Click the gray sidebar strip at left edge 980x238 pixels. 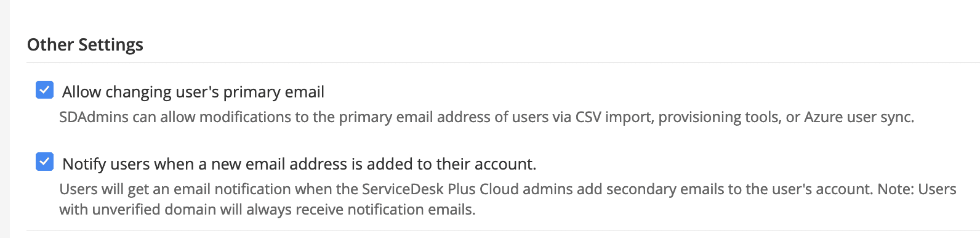pos(5,119)
